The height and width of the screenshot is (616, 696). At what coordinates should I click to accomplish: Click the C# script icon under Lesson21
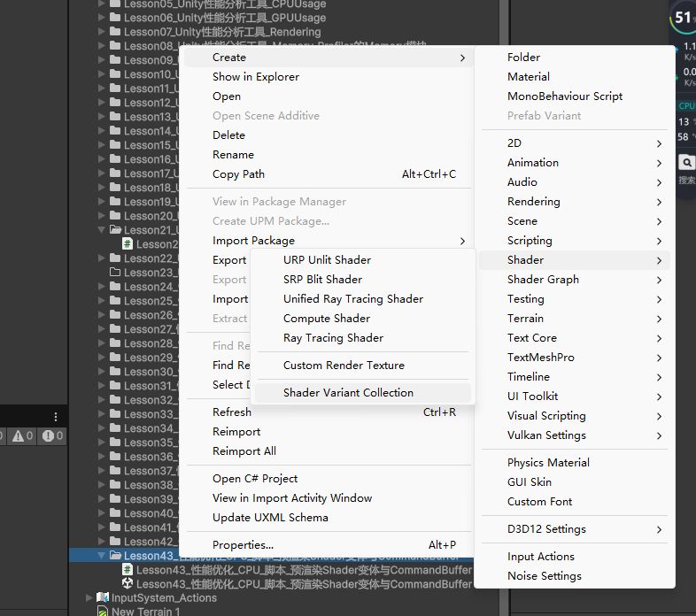tap(128, 244)
